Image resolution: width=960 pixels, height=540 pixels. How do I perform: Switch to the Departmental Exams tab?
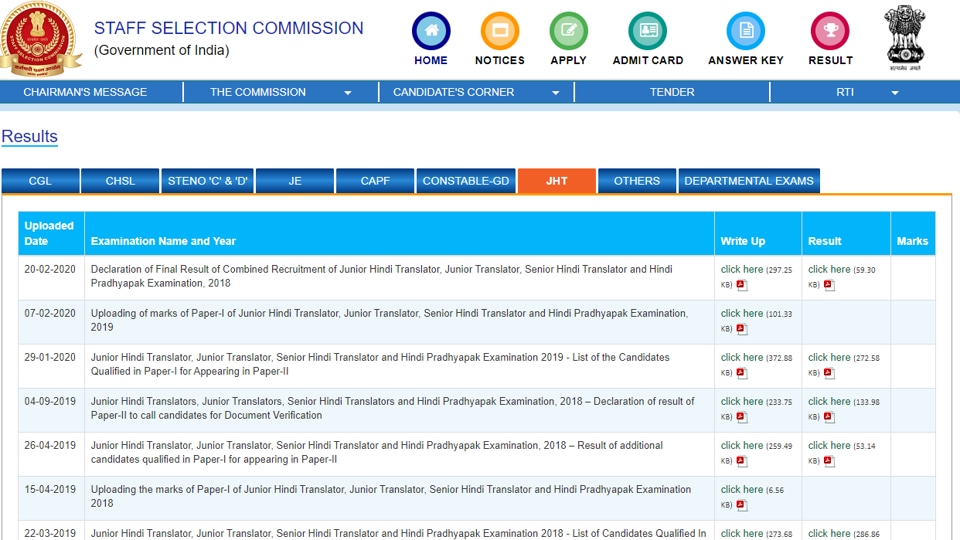pos(749,181)
